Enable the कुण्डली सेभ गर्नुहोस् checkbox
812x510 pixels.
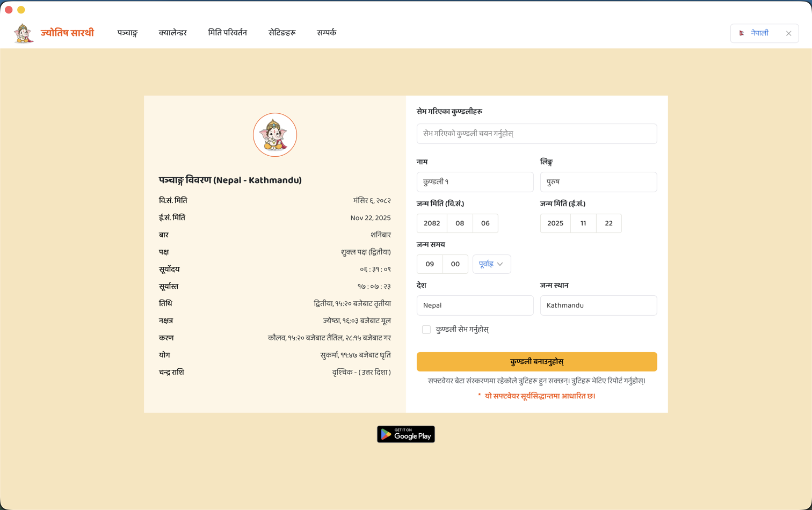click(426, 329)
